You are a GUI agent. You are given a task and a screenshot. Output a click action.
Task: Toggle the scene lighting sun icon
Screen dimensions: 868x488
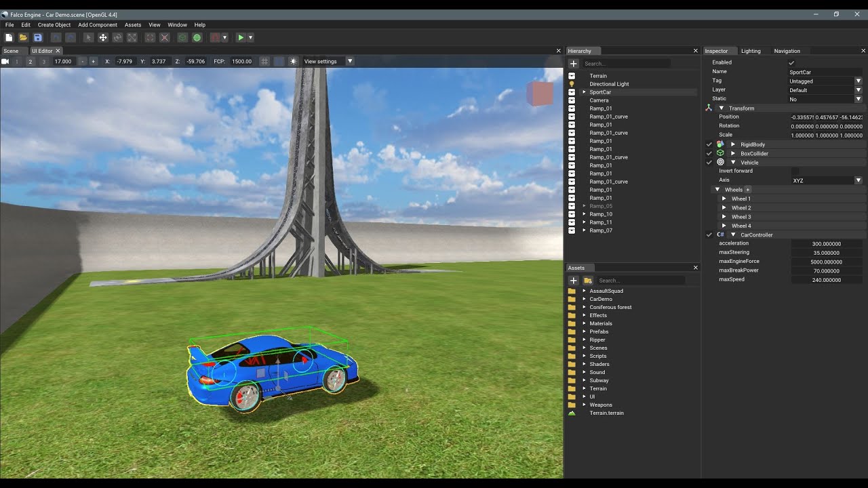point(293,61)
